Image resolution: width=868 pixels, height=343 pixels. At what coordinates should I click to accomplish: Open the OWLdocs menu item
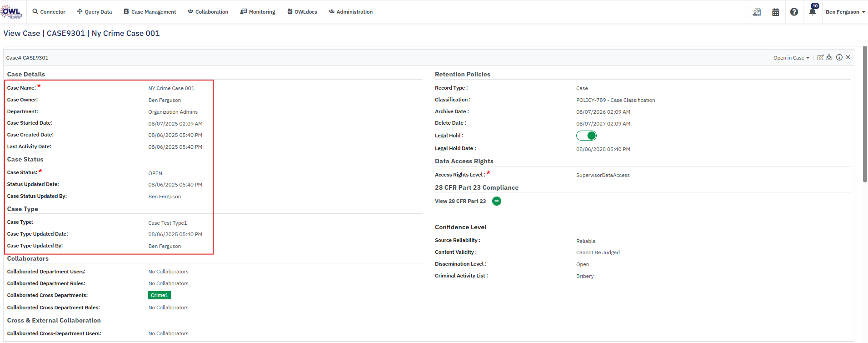[302, 12]
